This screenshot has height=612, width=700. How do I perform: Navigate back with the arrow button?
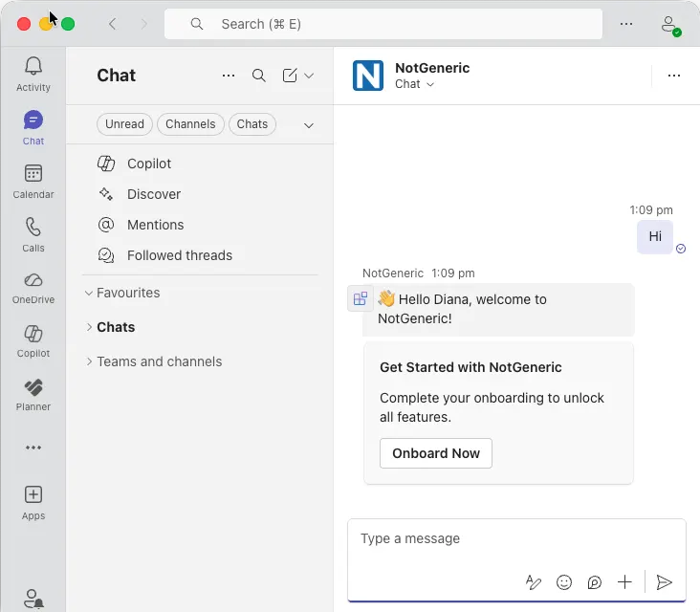pyautogui.click(x=113, y=24)
